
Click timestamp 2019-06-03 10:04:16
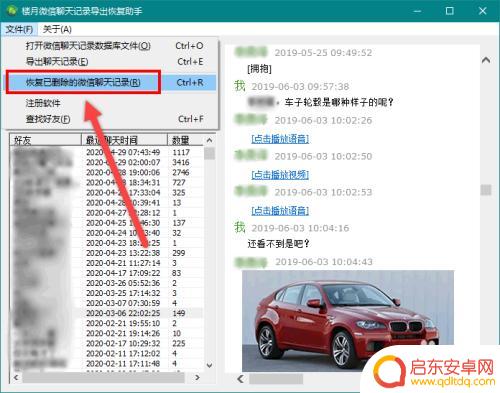pyautogui.click(x=300, y=228)
